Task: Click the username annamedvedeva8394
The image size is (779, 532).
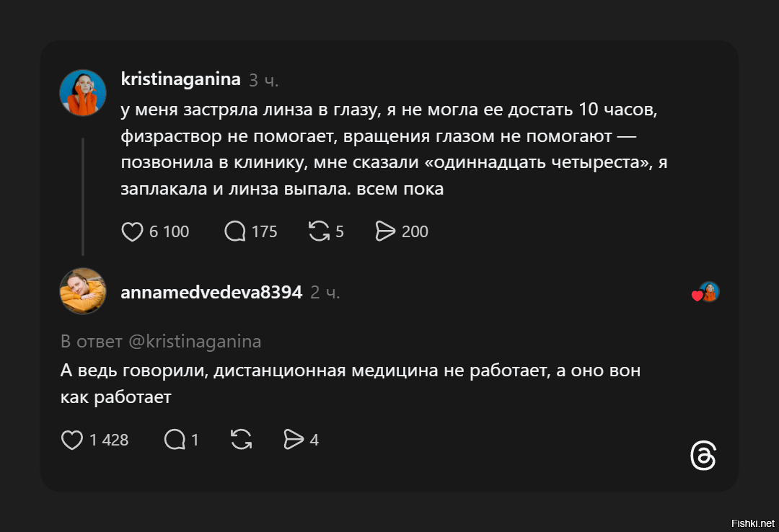Action: (211, 292)
